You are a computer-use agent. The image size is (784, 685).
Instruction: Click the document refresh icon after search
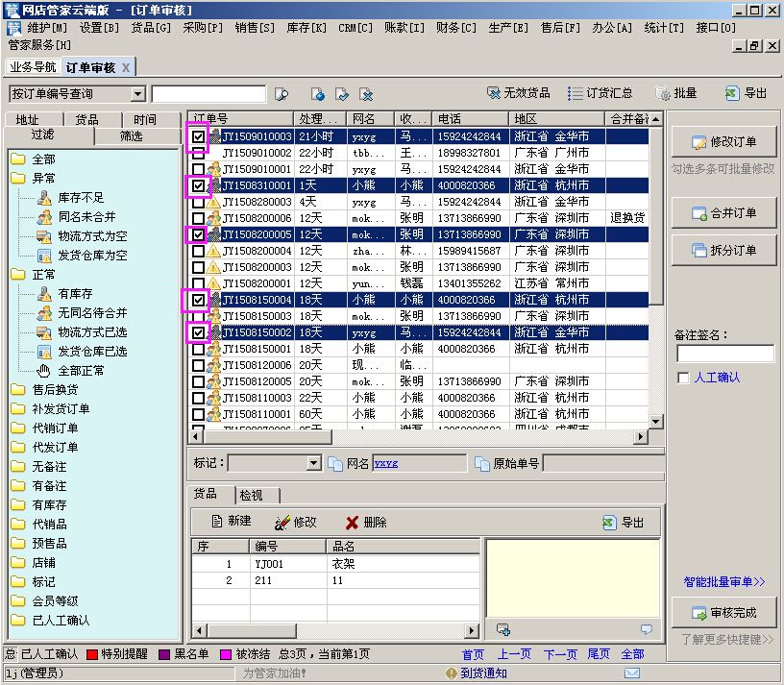point(317,94)
